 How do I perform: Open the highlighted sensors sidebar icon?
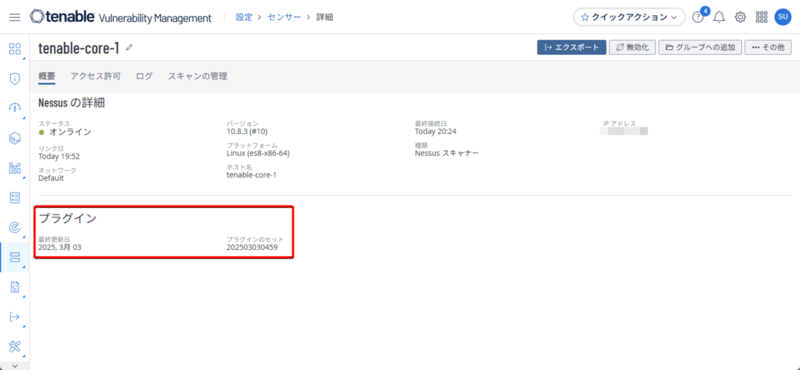pos(15,257)
